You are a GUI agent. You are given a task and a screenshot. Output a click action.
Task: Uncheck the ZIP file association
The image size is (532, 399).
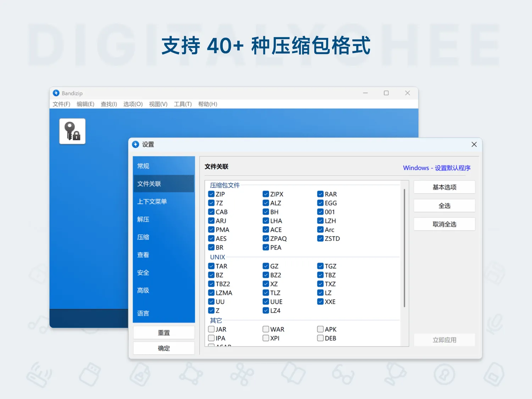tap(211, 194)
